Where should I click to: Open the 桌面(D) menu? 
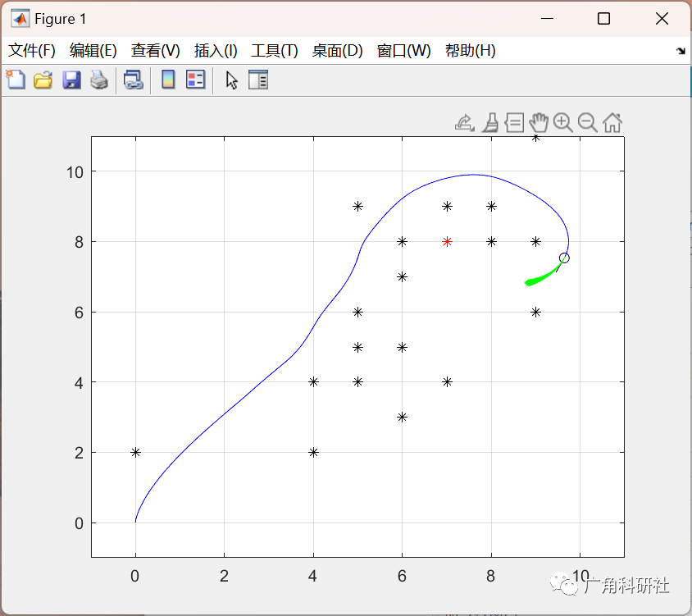(x=337, y=51)
